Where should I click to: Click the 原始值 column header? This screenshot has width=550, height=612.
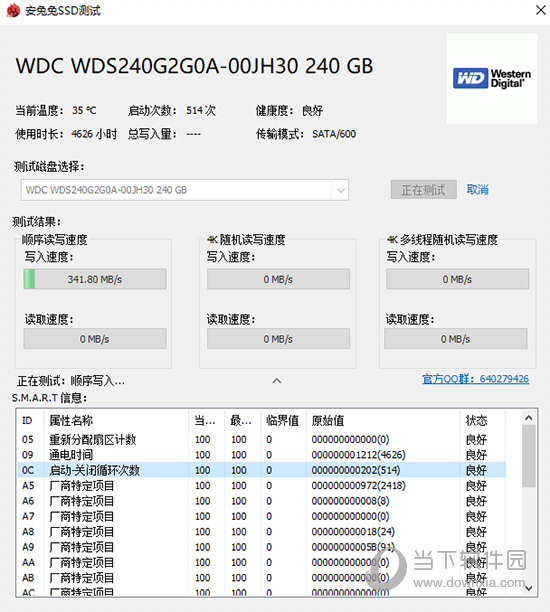(383, 420)
